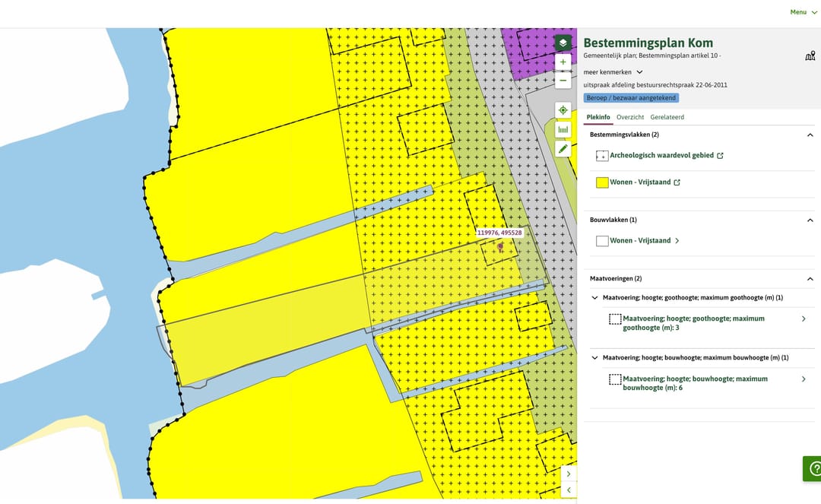This screenshot has width=821, height=504.
Task: Collapse the Bouwvlakken (1) section
Action: (x=810, y=220)
